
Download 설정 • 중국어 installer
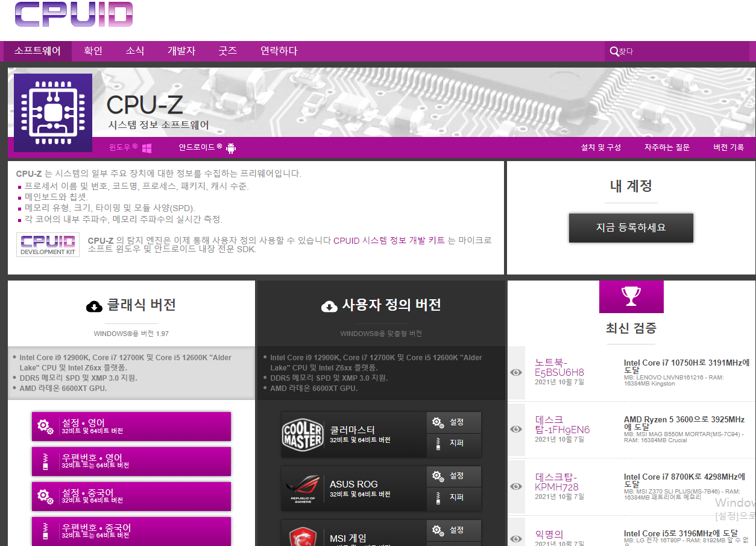[131, 497]
